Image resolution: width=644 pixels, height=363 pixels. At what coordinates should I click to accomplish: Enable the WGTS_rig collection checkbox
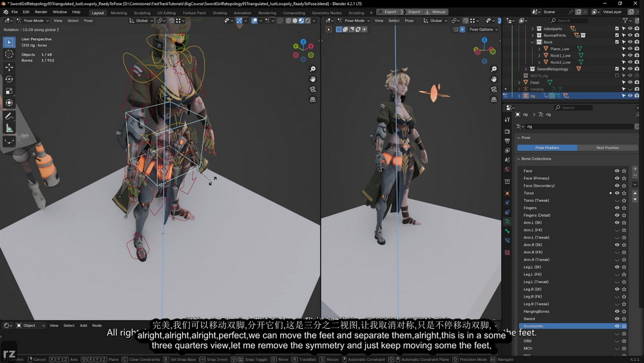click(x=617, y=75)
